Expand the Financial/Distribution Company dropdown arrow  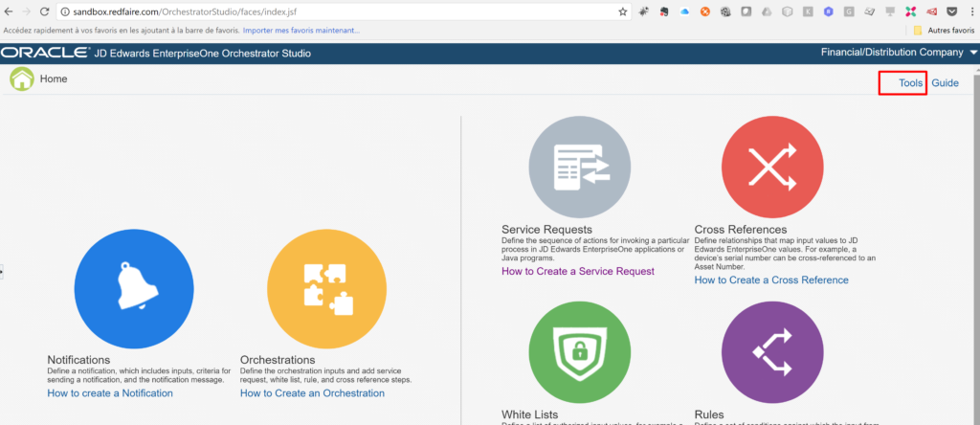(x=973, y=54)
